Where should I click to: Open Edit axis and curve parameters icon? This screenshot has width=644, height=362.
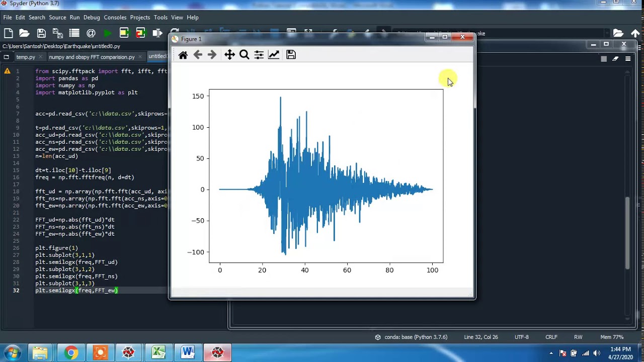(x=274, y=55)
